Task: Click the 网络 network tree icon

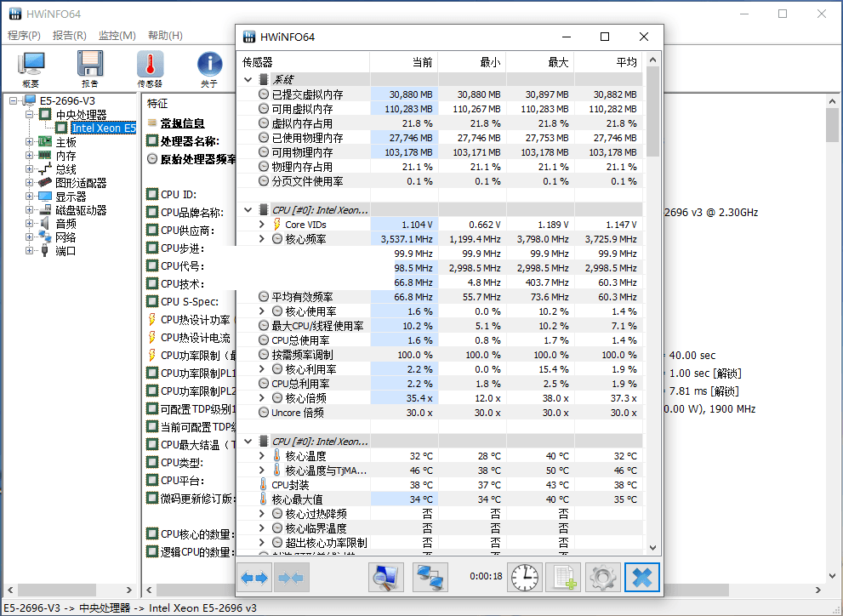Action: (x=44, y=237)
